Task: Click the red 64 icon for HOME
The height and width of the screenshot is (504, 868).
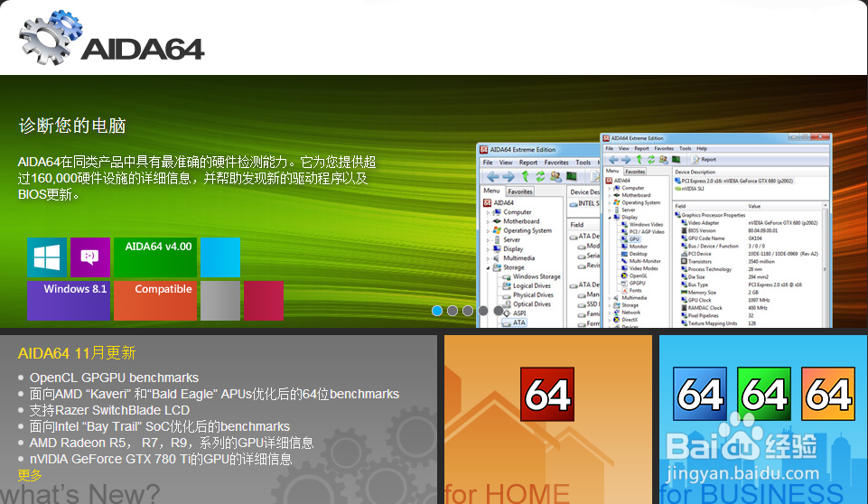Action: pos(547,395)
